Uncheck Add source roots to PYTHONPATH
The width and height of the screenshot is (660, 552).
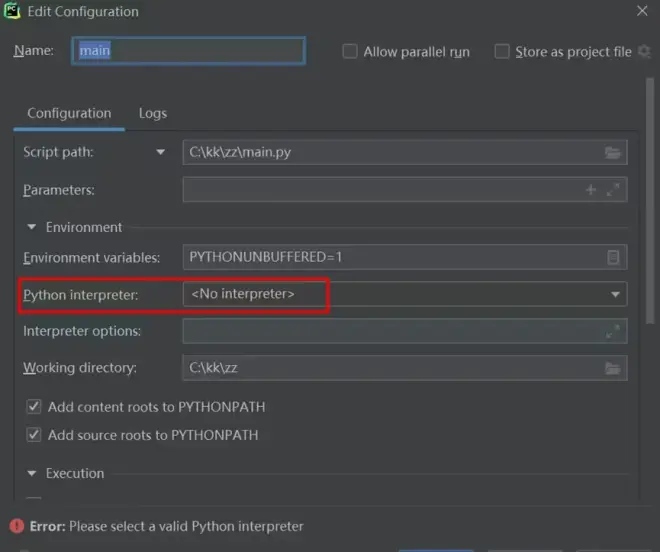tap(34, 435)
